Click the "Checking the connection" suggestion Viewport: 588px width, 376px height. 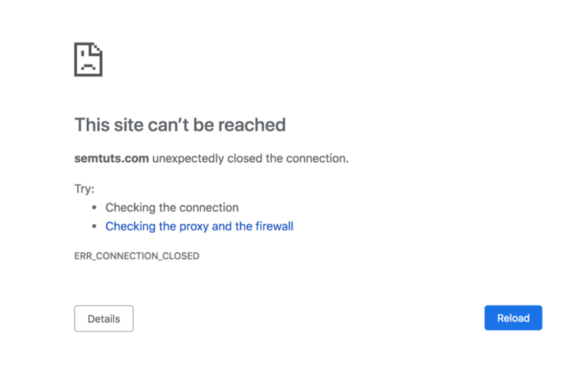coord(172,208)
